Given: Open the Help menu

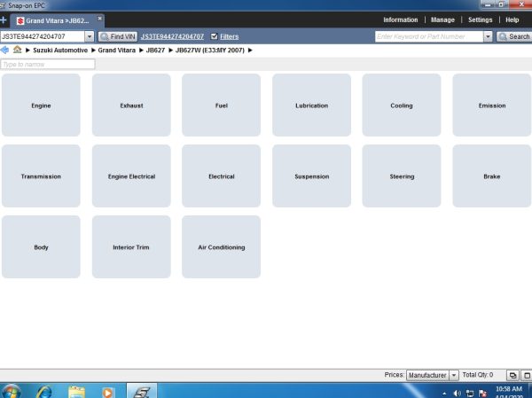Looking at the screenshot, I should pyautogui.click(x=512, y=20).
